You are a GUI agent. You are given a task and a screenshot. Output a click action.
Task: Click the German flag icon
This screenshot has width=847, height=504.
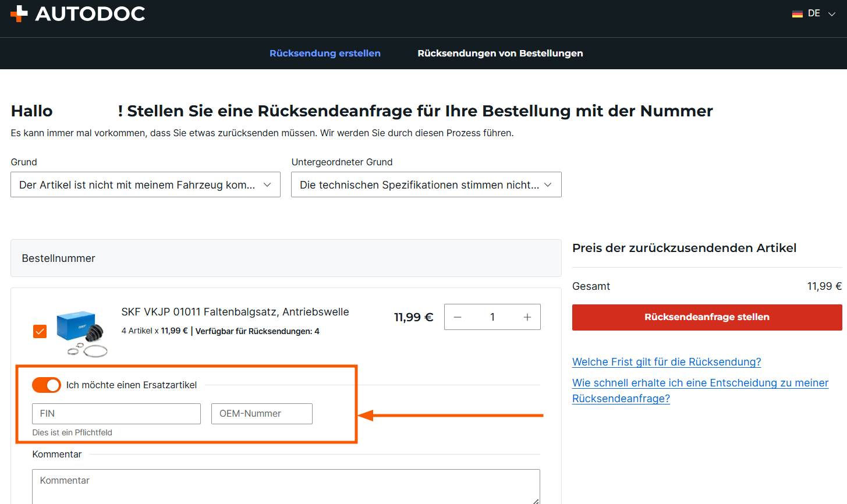pyautogui.click(x=797, y=14)
